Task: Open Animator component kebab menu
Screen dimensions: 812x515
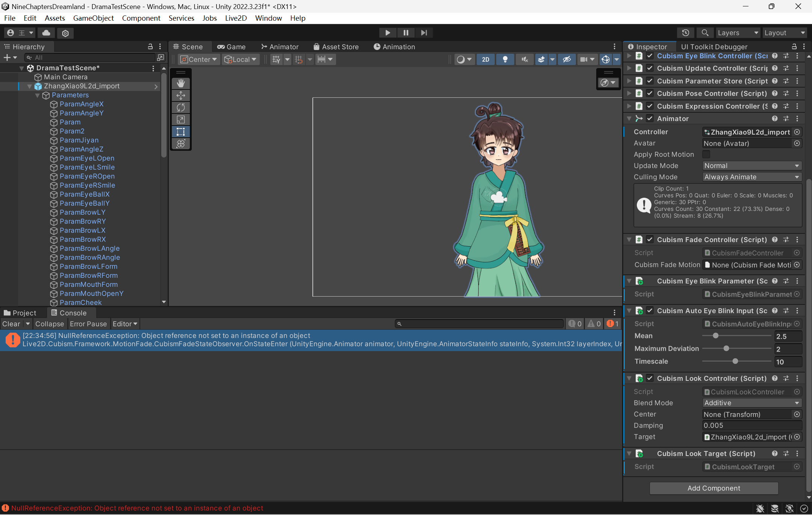Action: 797,118
